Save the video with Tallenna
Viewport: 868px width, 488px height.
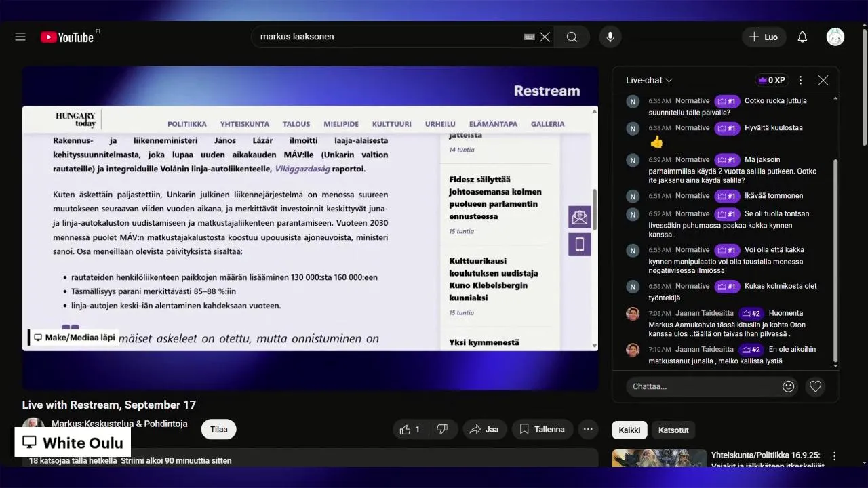pos(542,429)
